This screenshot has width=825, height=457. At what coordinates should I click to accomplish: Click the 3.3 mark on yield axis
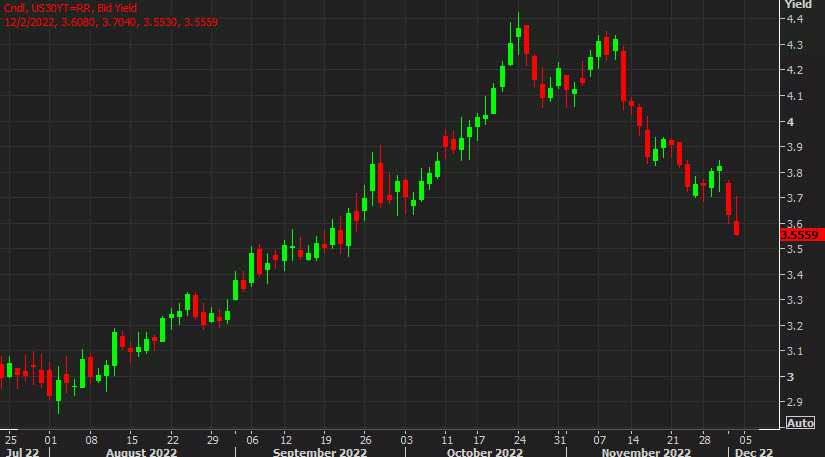[791, 300]
